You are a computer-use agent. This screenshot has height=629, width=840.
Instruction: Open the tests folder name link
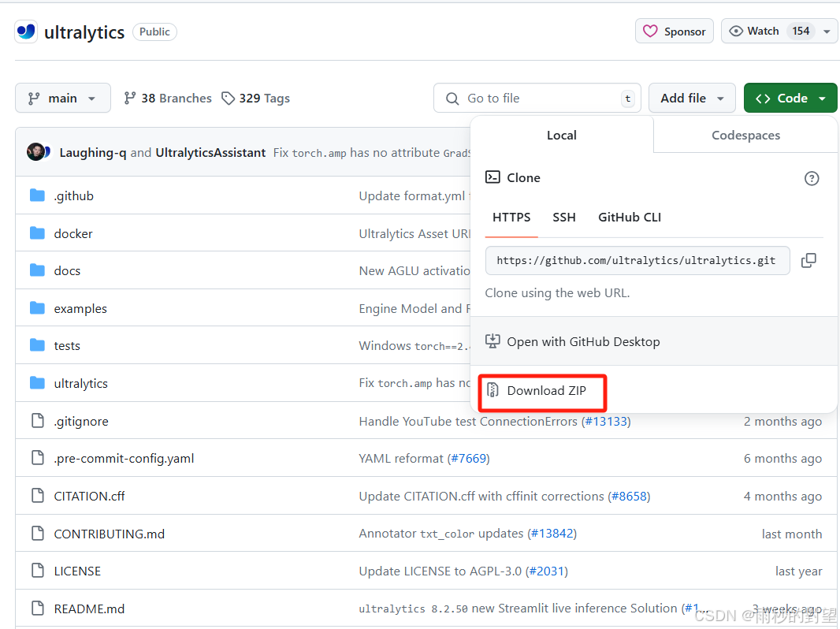[67, 346]
